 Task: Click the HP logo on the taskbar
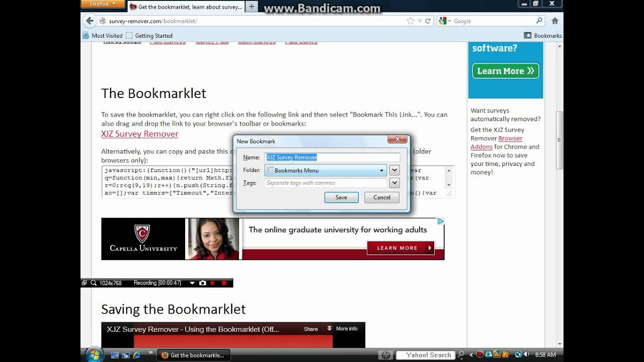(x=386, y=355)
